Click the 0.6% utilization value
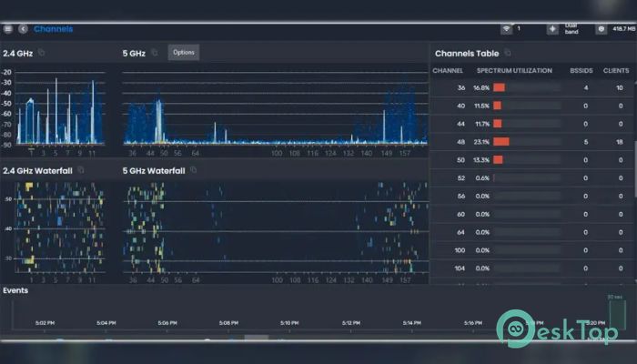 tap(482, 178)
